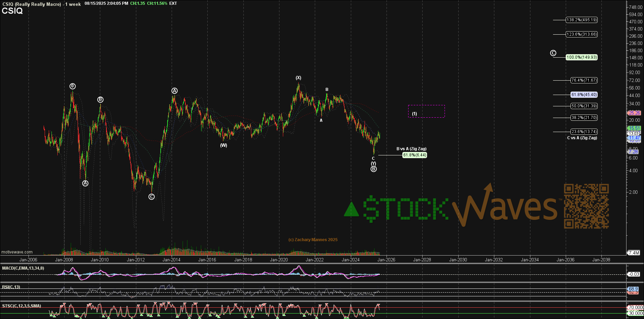The width and height of the screenshot is (644, 319).
Task: Select the circled C target label near 100.0% level
Action: point(553,53)
